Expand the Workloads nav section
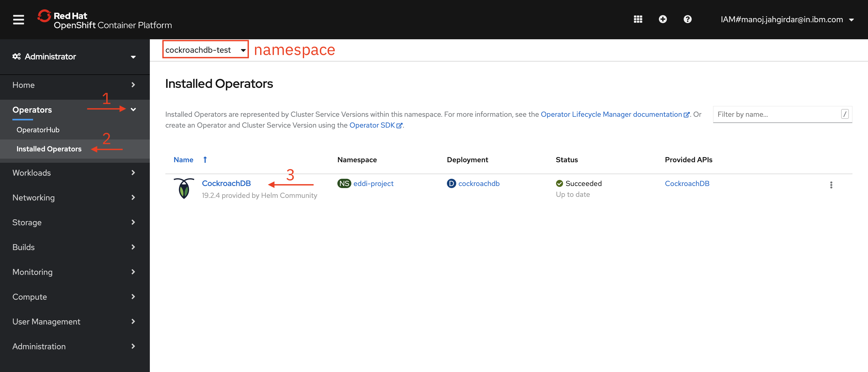This screenshot has height=372, width=868. tap(74, 173)
